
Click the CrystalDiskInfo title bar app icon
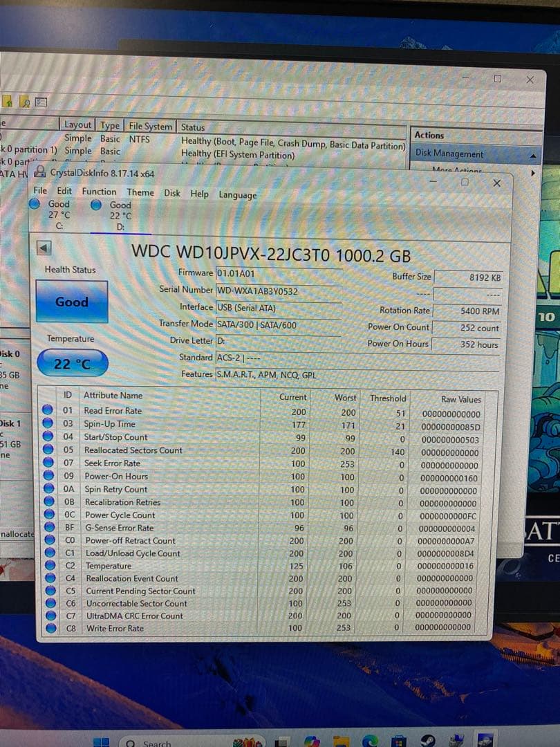coord(40,172)
